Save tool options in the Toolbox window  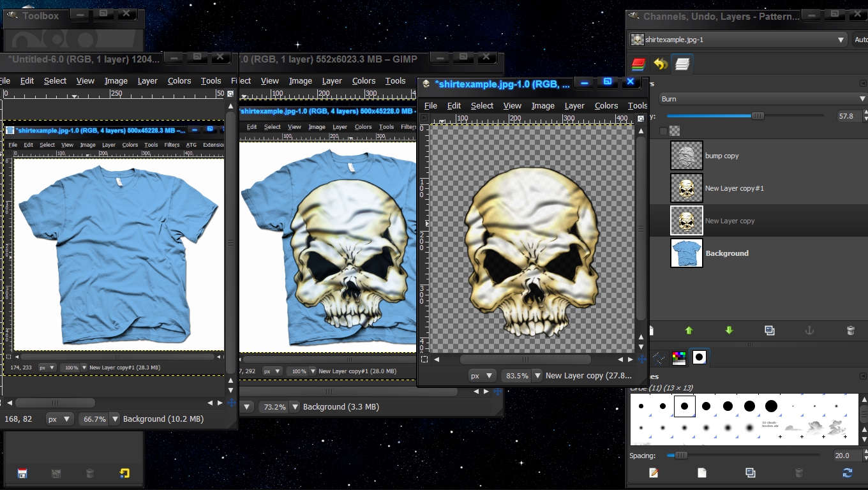(x=22, y=473)
